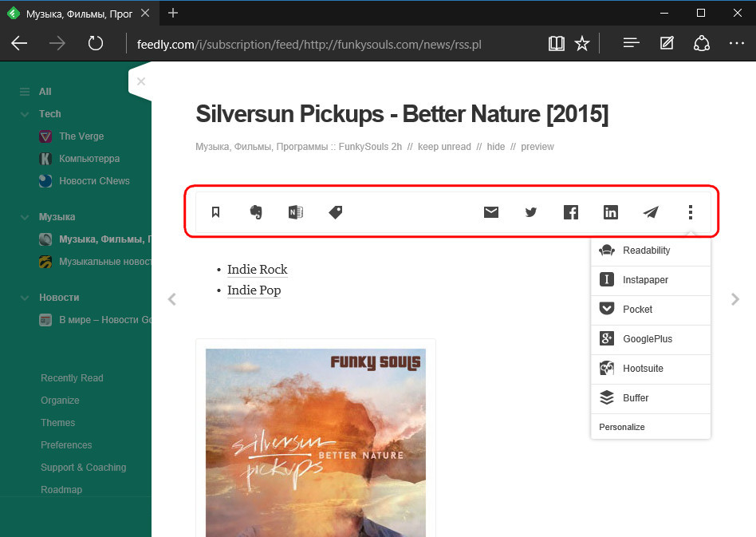Collapse the Новости category
The image size is (756, 537).
[25, 298]
